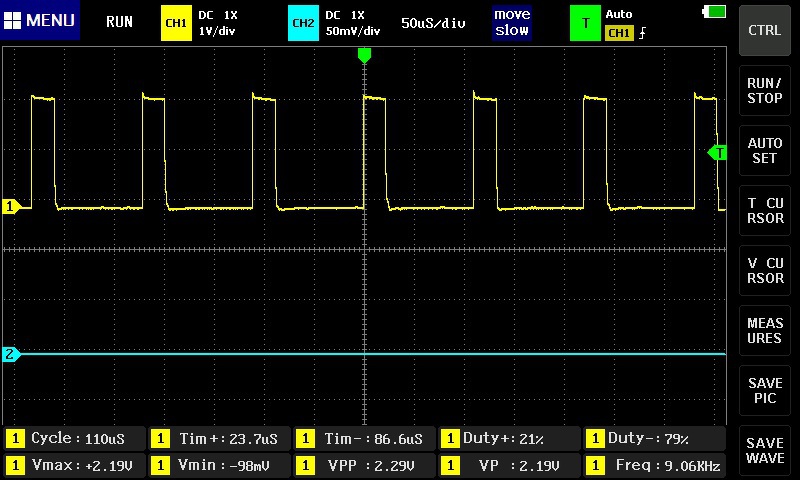Open the MENU button
The width and height of the screenshot is (800, 480).
[40, 20]
